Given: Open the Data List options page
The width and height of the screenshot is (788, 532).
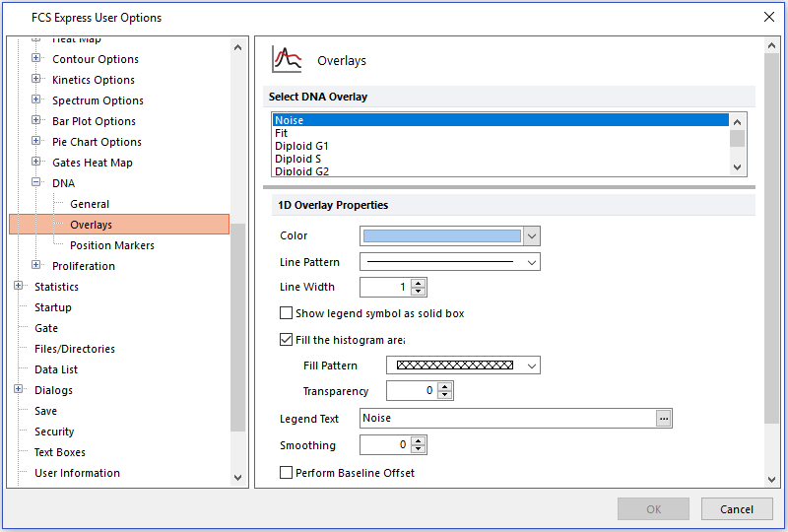Looking at the screenshot, I should click(56, 369).
